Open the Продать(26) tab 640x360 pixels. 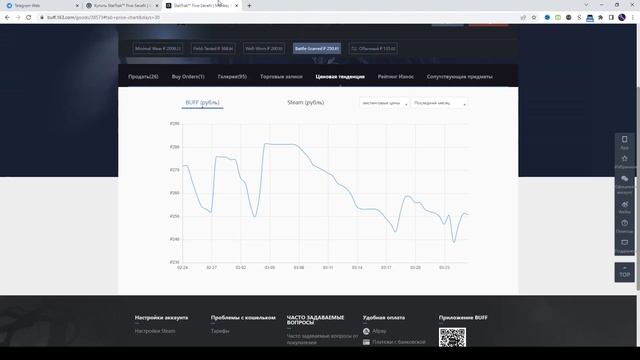[143, 77]
